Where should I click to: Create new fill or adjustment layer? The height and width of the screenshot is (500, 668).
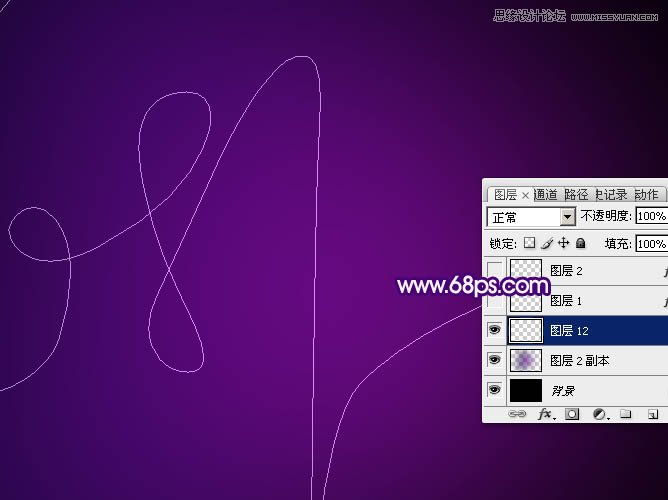coord(600,414)
